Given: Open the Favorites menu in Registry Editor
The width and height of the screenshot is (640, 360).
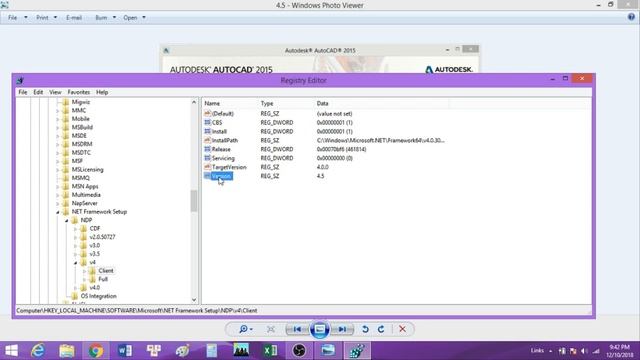Looking at the screenshot, I should pyautogui.click(x=78, y=92).
